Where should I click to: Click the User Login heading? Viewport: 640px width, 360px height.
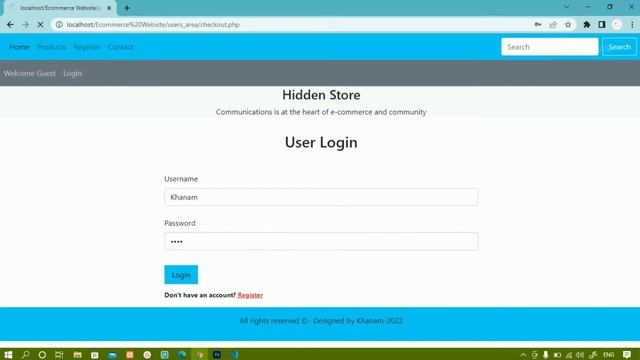click(x=321, y=142)
